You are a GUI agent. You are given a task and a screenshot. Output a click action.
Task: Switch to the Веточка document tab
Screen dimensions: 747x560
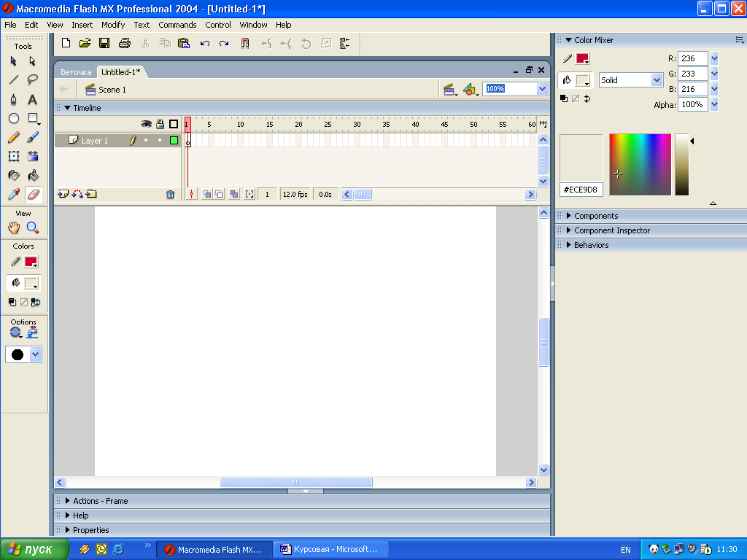(x=76, y=72)
